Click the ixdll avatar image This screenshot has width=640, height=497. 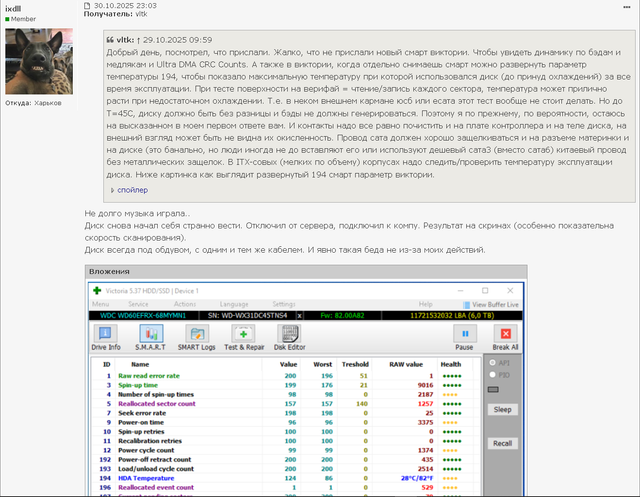point(39,61)
